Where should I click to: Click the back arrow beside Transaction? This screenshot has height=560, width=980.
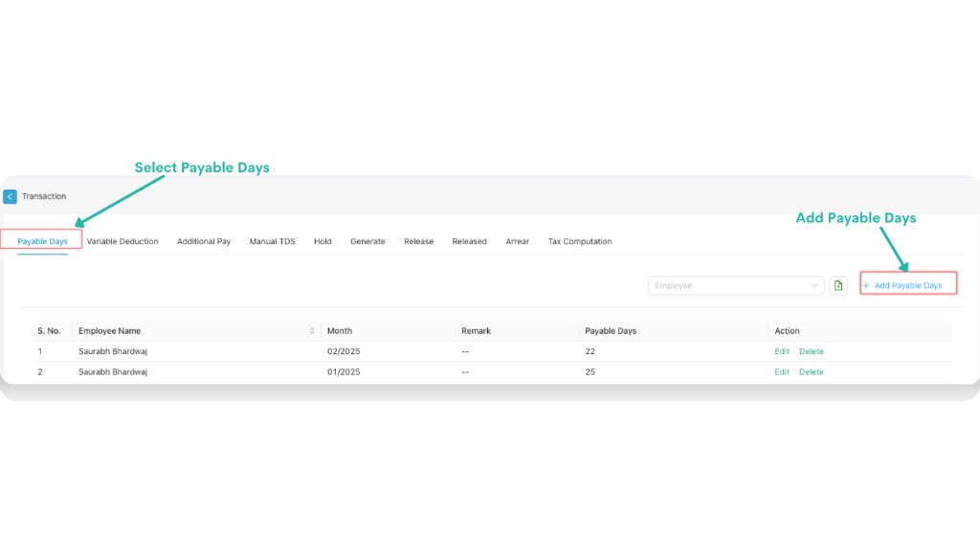coord(10,196)
